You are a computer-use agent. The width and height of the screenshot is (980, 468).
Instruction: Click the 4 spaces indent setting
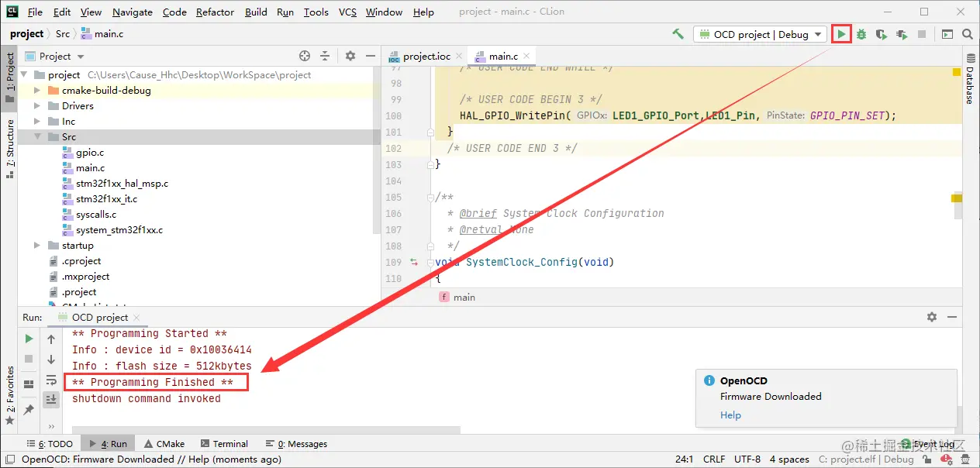789,459
